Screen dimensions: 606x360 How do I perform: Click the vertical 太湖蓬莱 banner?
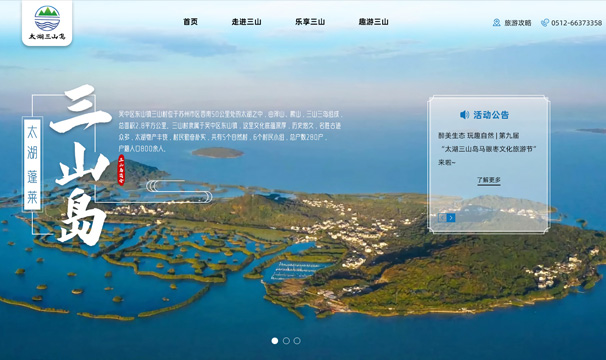[x=32, y=165]
